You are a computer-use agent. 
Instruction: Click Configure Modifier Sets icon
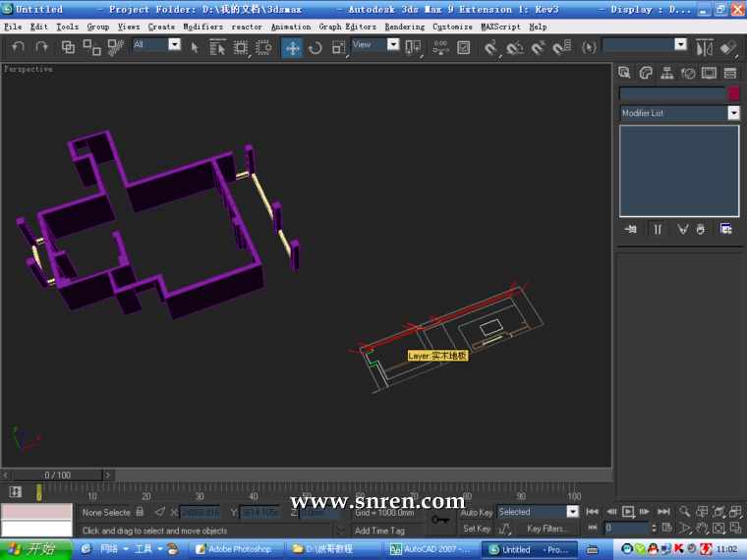click(726, 230)
